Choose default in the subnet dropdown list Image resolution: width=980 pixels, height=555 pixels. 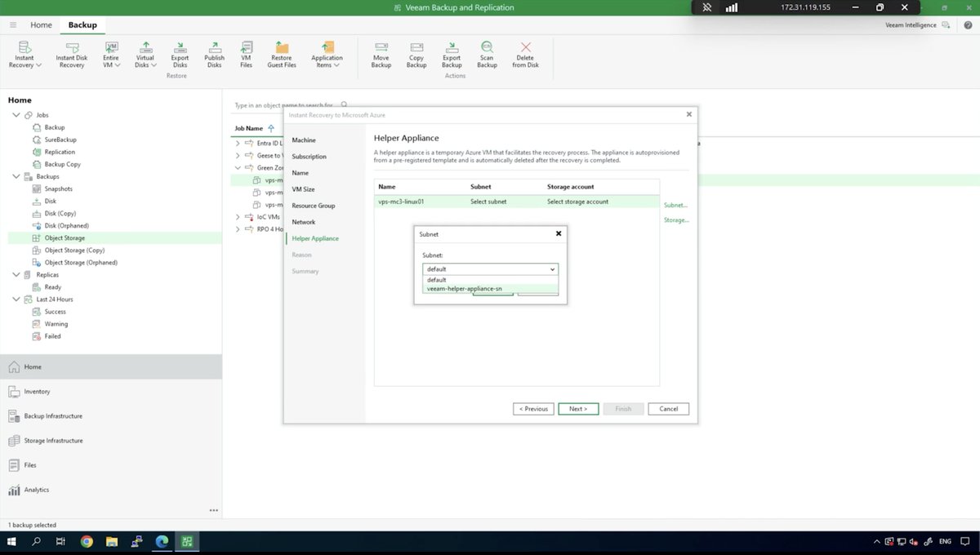tap(490, 279)
